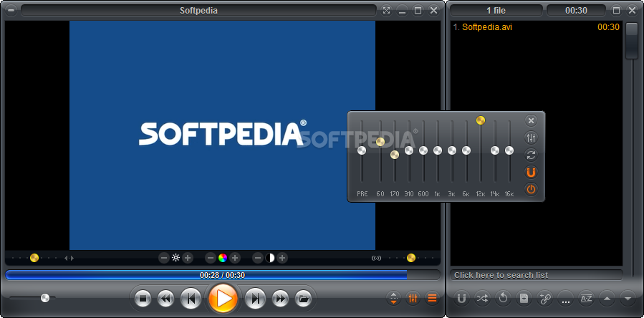The height and width of the screenshot is (318, 644).
Task: Click the gold knob beside the surround icon
Action: (x=411, y=258)
